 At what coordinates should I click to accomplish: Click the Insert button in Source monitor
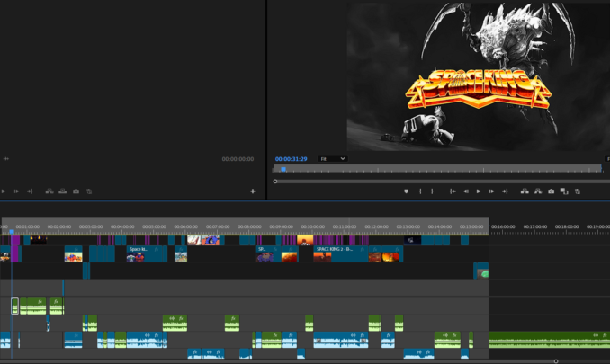49,191
